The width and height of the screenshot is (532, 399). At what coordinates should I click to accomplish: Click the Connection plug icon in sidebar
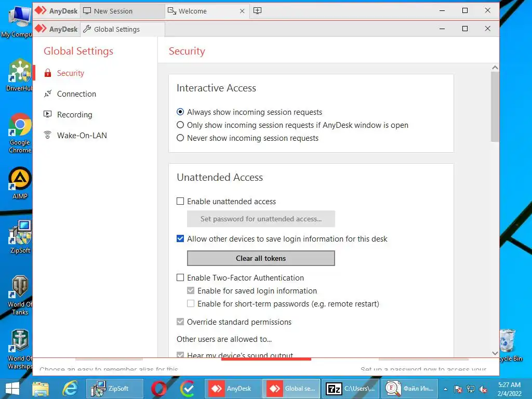click(48, 94)
